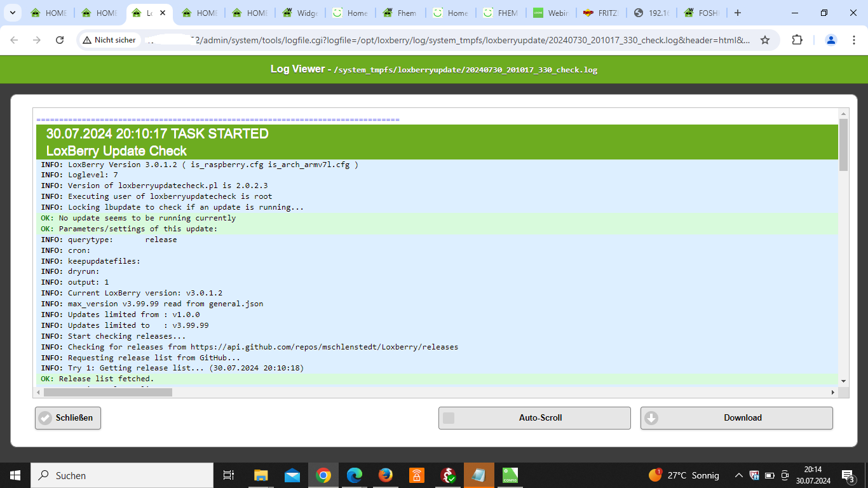Click 'max_version v3.99.99 read from general.json' line
The height and width of the screenshot is (488, 868).
tap(437, 304)
